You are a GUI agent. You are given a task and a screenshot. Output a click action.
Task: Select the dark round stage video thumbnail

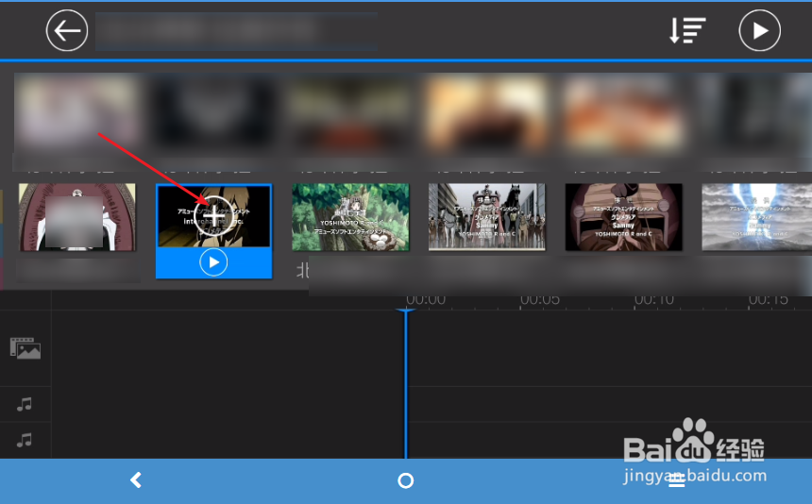tap(623, 217)
